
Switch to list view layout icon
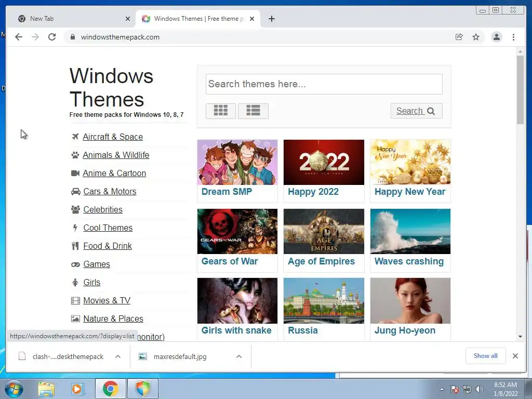click(253, 111)
